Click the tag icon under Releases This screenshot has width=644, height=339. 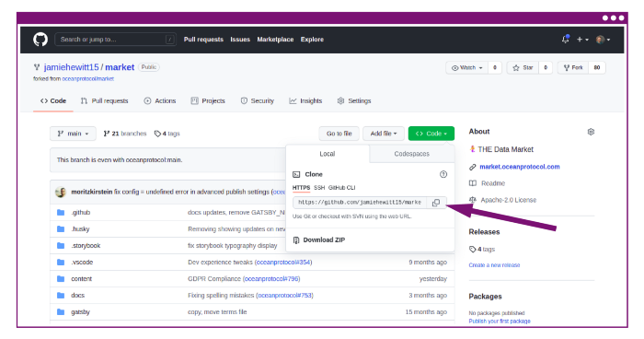(472, 250)
